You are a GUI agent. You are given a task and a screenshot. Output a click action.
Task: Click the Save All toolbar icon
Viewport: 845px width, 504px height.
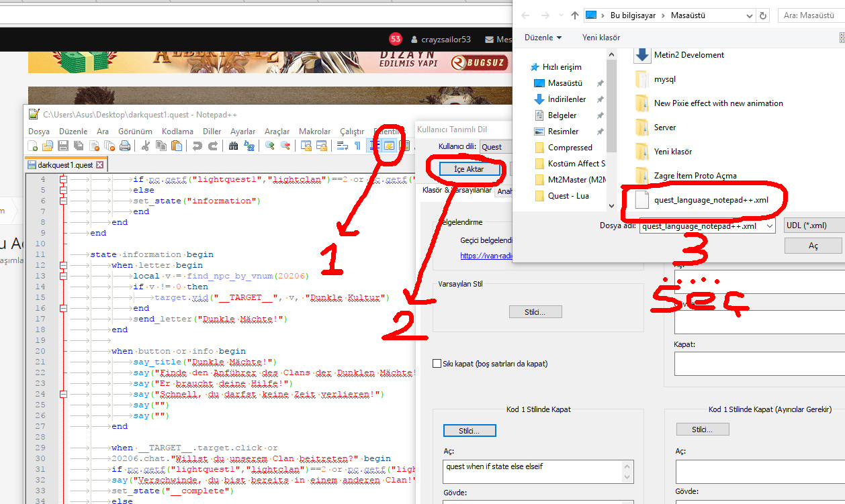point(79,146)
